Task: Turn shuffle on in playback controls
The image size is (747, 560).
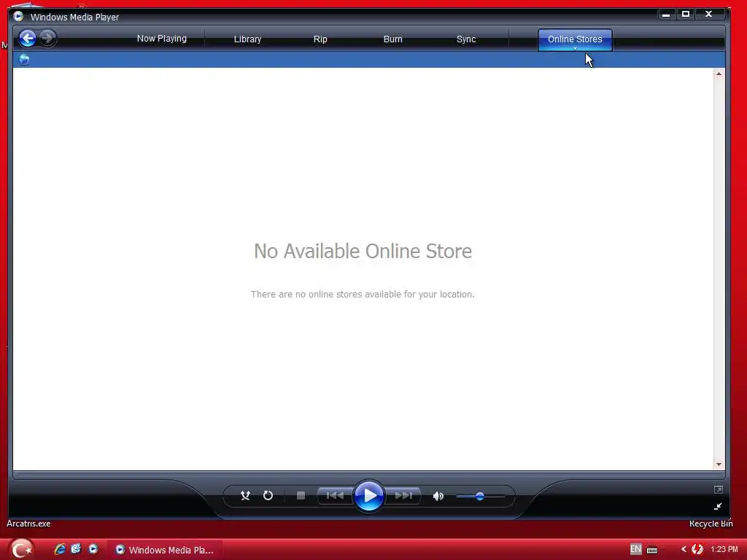Action: [x=245, y=496]
